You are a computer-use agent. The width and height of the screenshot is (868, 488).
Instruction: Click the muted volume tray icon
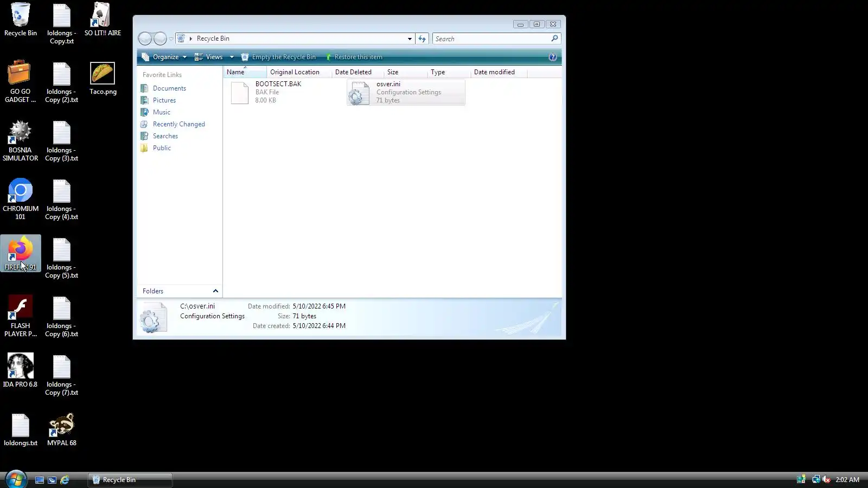(x=826, y=479)
